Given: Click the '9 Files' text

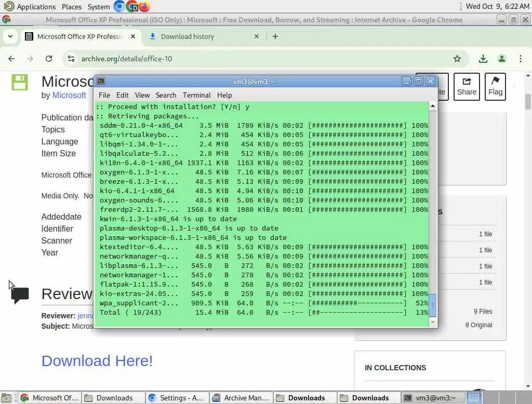Looking at the screenshot, I should point(483,312).
